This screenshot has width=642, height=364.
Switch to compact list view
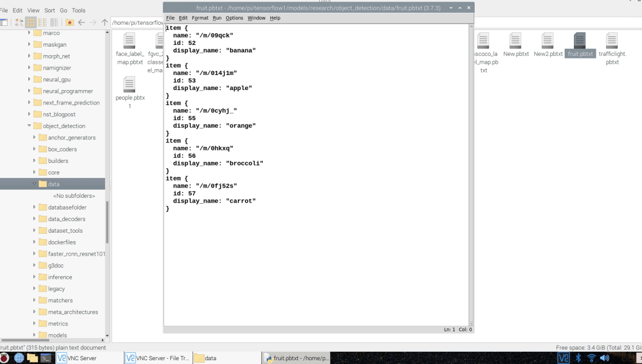click(x=42, y=23)
